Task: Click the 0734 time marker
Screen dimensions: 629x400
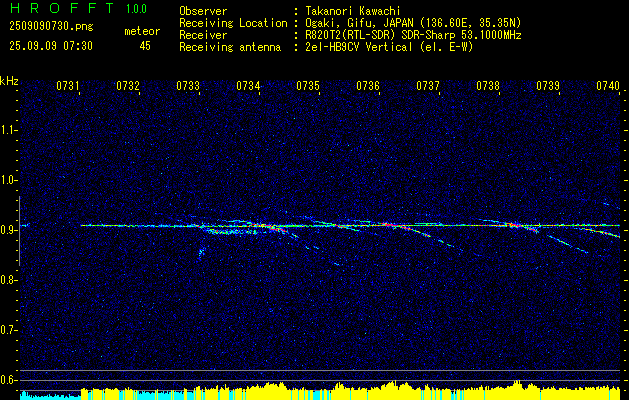Action: pos(248,86)
